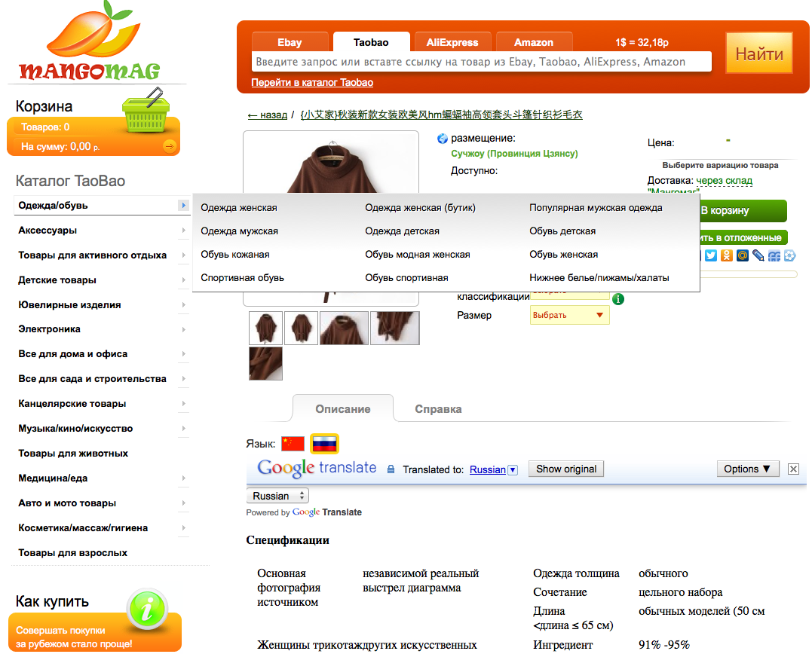
Task: Follow the Перейти в каталог Taobao link
Action: point(312,82)
